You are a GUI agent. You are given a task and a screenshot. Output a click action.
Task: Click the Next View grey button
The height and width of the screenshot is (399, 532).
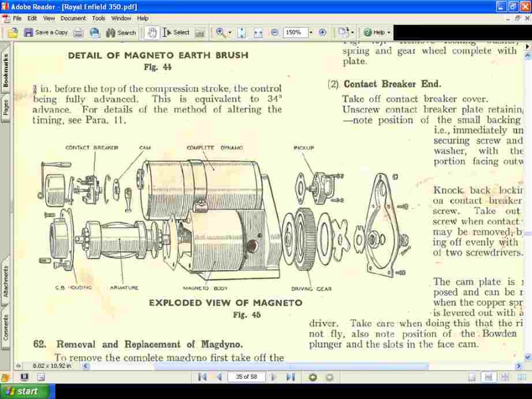329,378
